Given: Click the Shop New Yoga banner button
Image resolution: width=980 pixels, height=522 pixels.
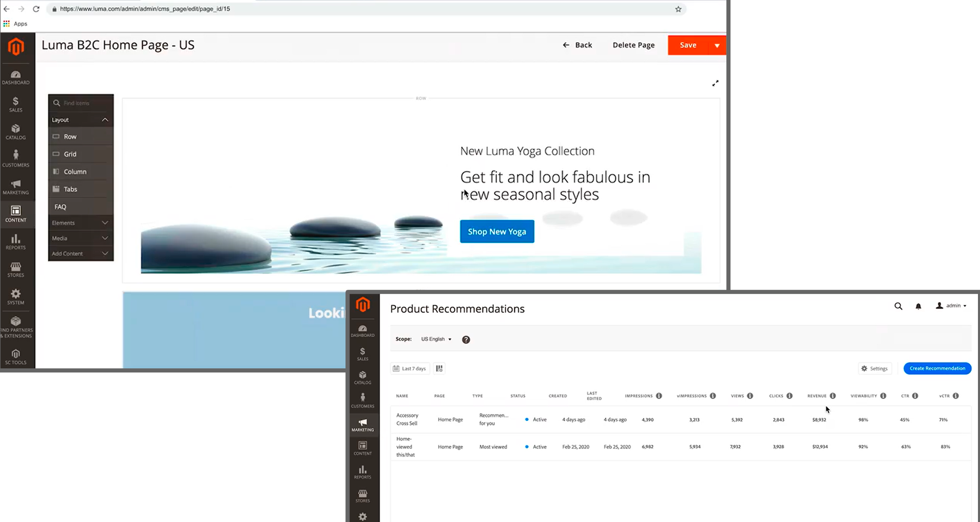Looking at the screenshot, I should click(x=497, y=232).
